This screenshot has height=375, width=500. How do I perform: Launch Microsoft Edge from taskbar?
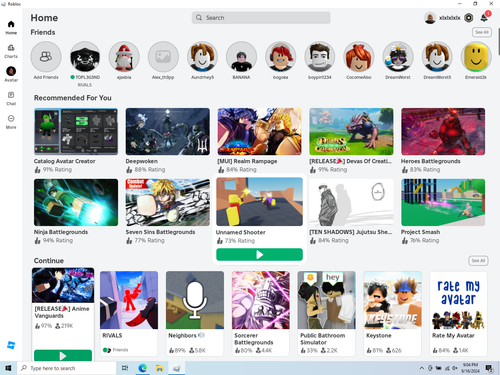[x=143, y=368]
